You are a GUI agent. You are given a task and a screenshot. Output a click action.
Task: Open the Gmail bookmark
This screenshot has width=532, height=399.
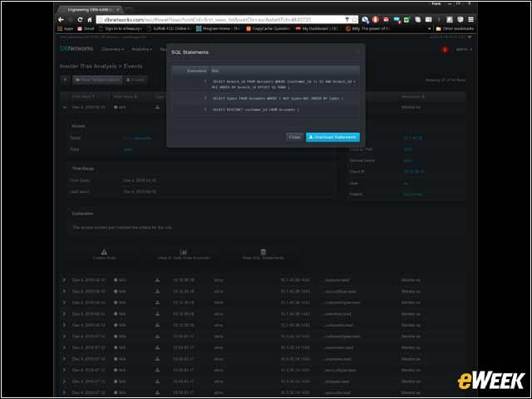coord(86,29)
